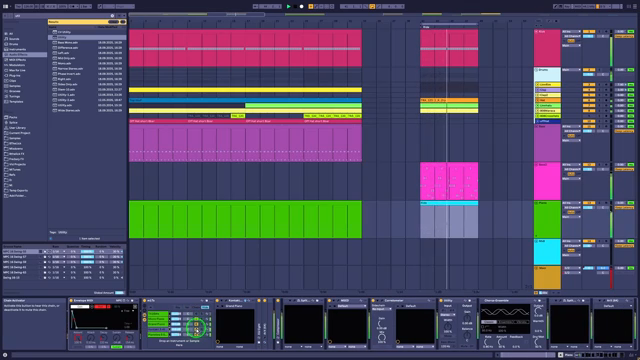The image size is (640, 360).
Task: Toggle Hat track activator
Action: pos(589,100)
